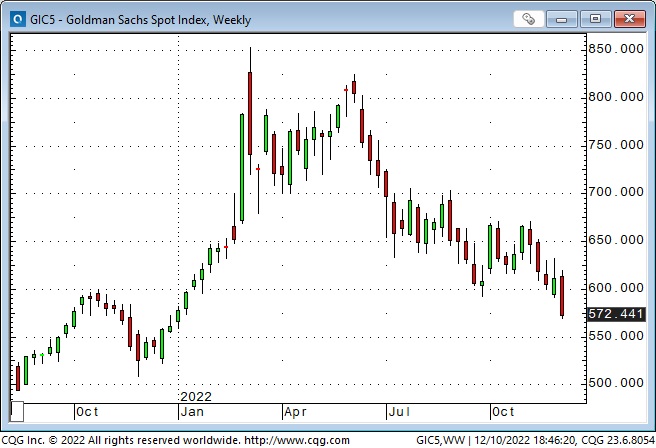656x448 pixels.
Task: Select the current price label 572.441
Action: coord(616,314)
